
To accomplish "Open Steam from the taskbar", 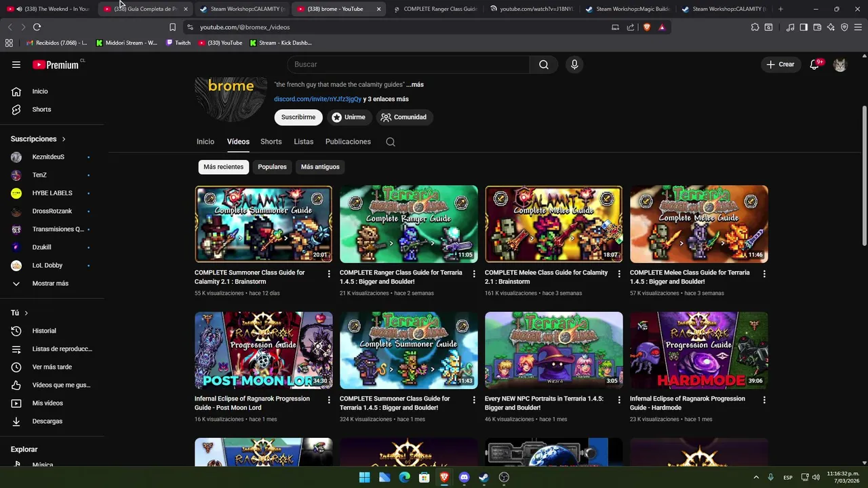I will pyautogui.click(x=484, y=477).
